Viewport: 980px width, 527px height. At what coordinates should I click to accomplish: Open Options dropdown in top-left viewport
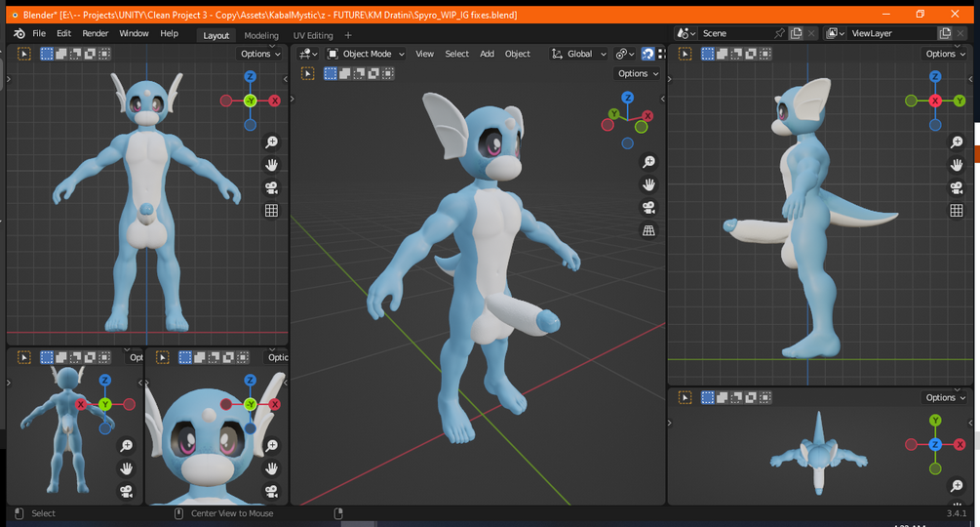[260, 54]
